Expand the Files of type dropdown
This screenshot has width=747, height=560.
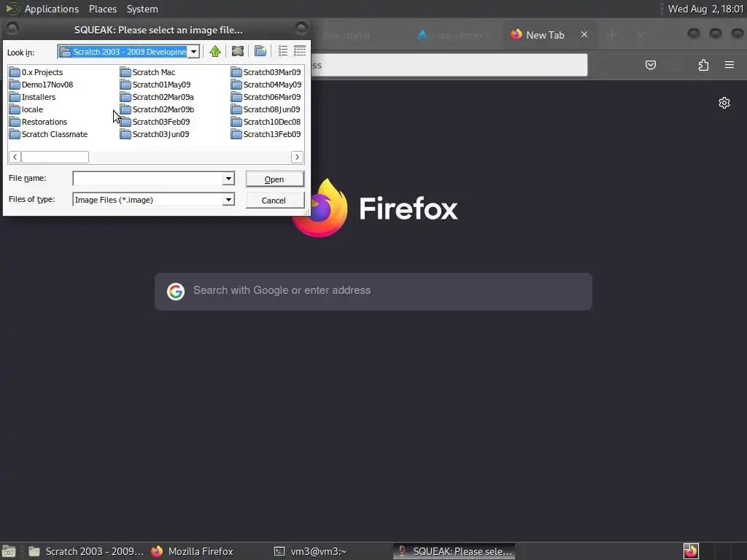[228, 200]
